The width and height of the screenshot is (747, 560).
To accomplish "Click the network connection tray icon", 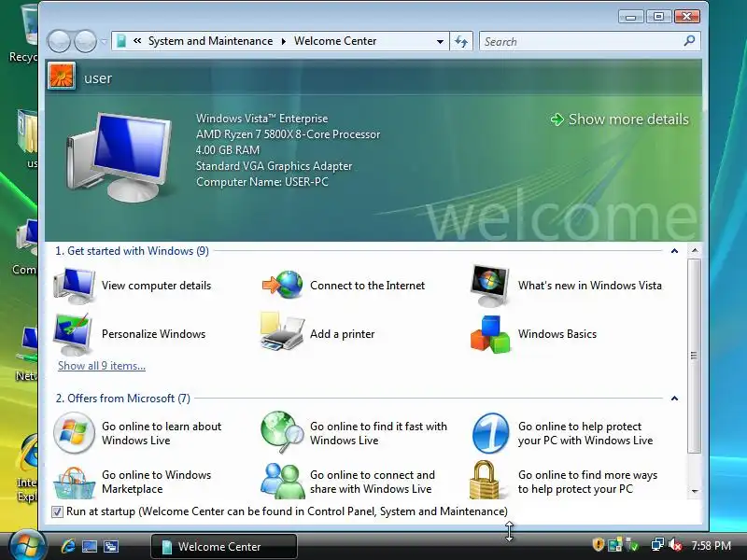I will (657, 544).
